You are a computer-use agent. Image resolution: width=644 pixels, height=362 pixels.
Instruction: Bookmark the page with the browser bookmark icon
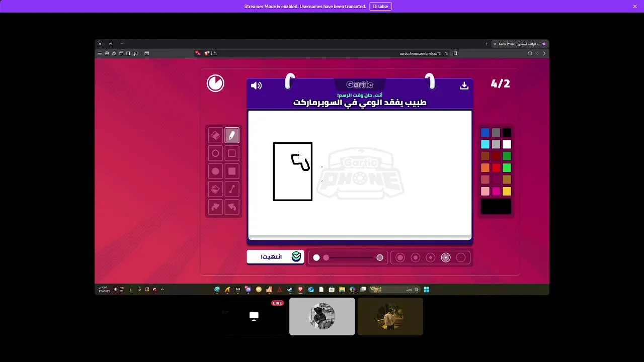click(455, 53)
